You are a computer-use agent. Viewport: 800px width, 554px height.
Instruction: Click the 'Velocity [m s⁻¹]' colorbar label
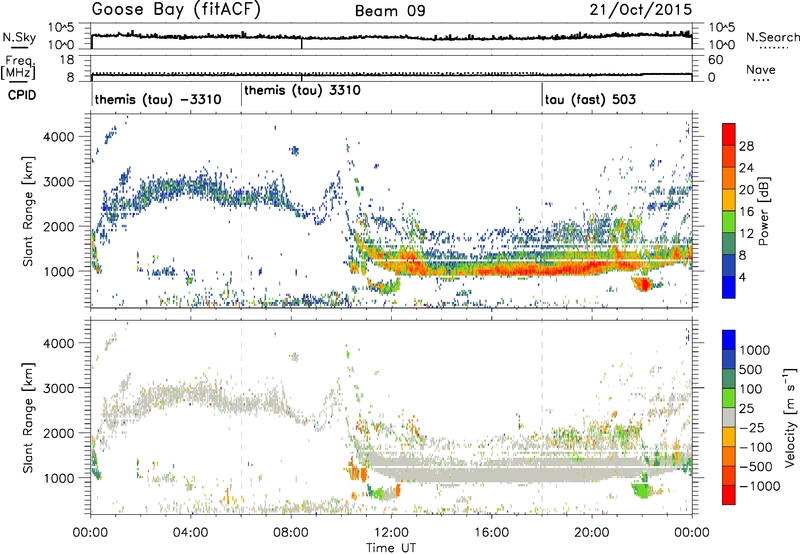[790, 417]
